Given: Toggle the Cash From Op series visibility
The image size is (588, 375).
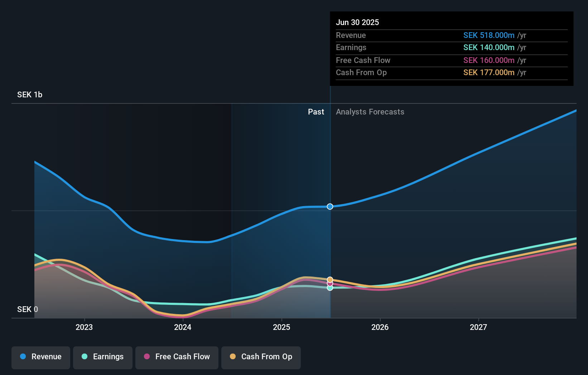Looking at the screenshot, I should (261, 357).
